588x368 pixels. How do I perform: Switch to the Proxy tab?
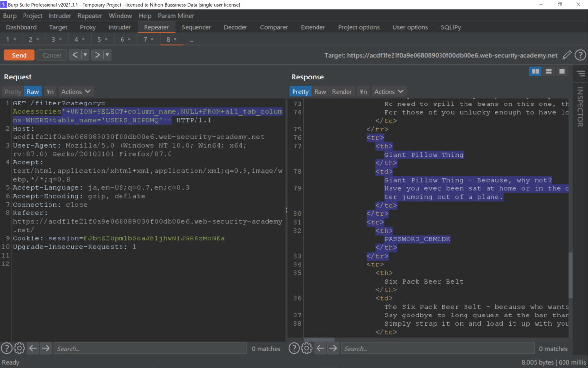click(88, 27)
